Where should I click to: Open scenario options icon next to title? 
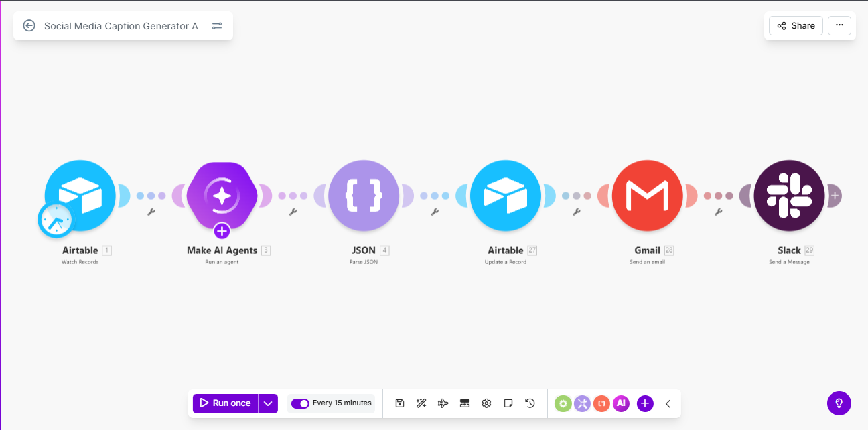[x=217, y=26]
